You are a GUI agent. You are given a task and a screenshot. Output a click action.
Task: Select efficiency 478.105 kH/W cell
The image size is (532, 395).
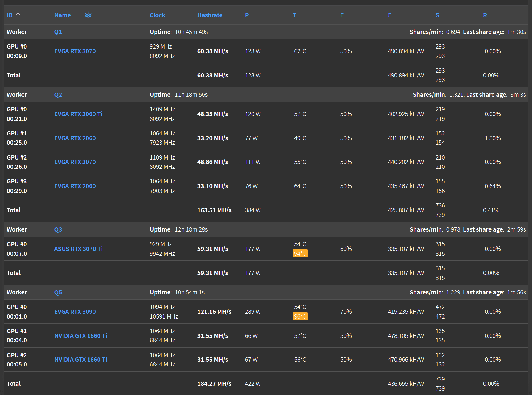pos(406,336)
